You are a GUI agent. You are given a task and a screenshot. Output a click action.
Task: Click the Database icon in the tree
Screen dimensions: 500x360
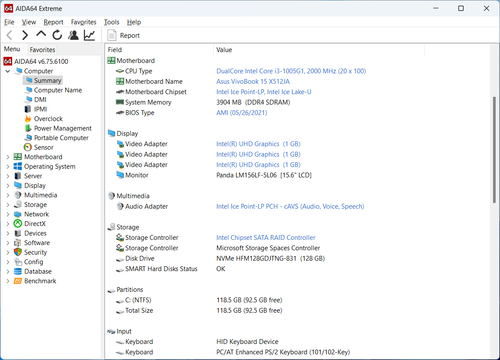[x=18, y=271]
